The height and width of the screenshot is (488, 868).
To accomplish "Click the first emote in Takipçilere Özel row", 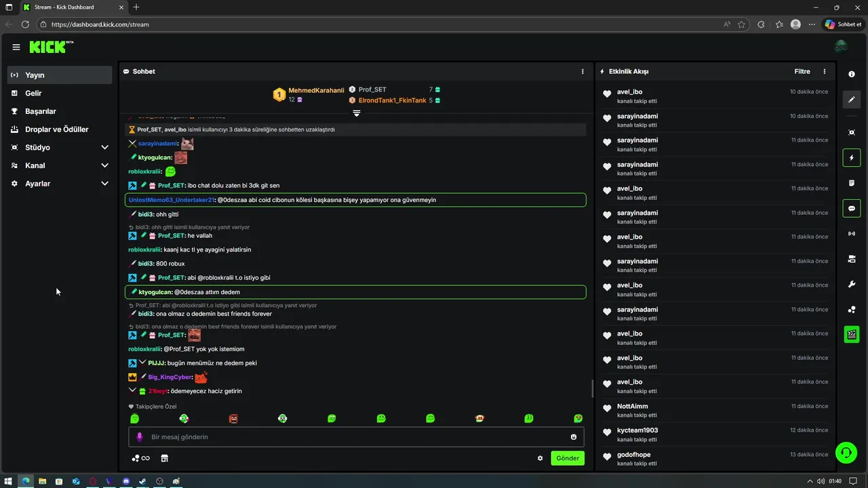I will (x=134, y=419).
